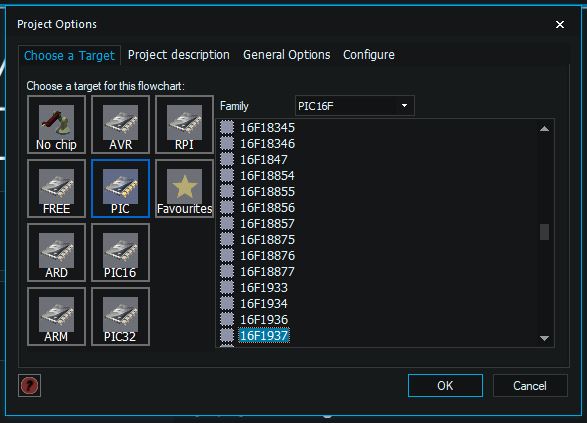Image resolution: width=587 pixels, height=423 pixels.
Task: Select 16F18857 in the chip list
Action: tap(267, 224)
